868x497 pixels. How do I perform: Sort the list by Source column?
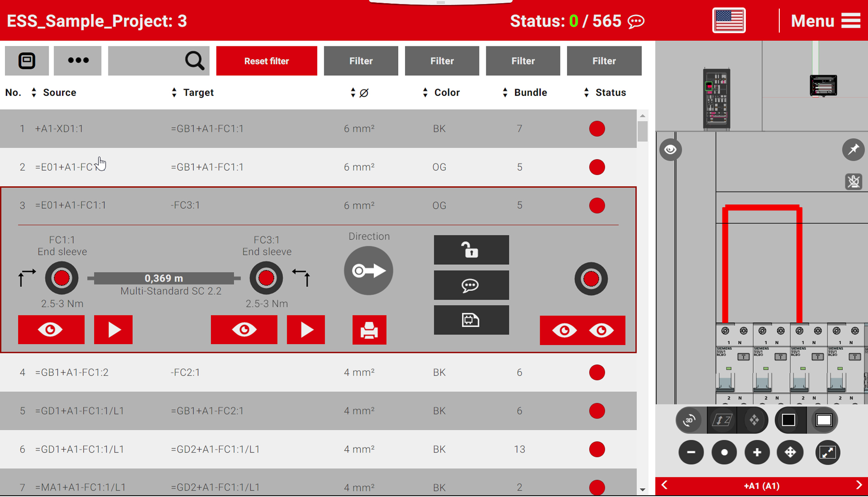34,93
